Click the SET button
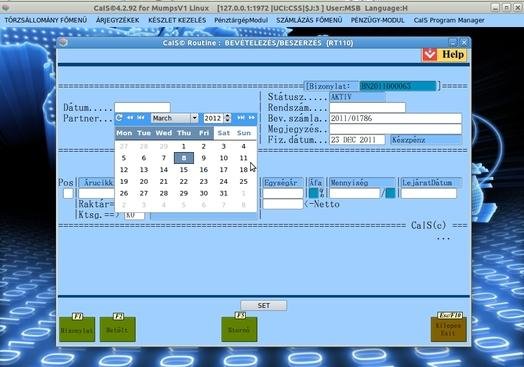Image resolution: width=524 pixels, height=367 pixels. coord(264,305)
